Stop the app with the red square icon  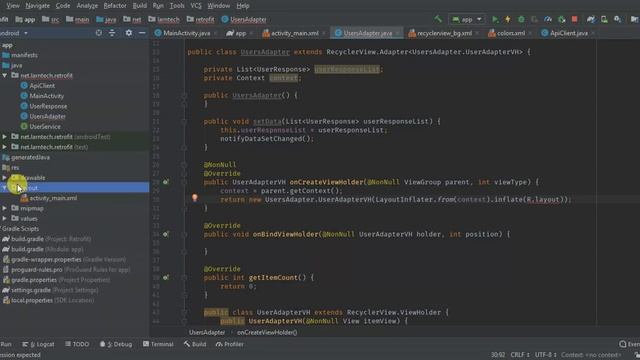click(575, 19)
